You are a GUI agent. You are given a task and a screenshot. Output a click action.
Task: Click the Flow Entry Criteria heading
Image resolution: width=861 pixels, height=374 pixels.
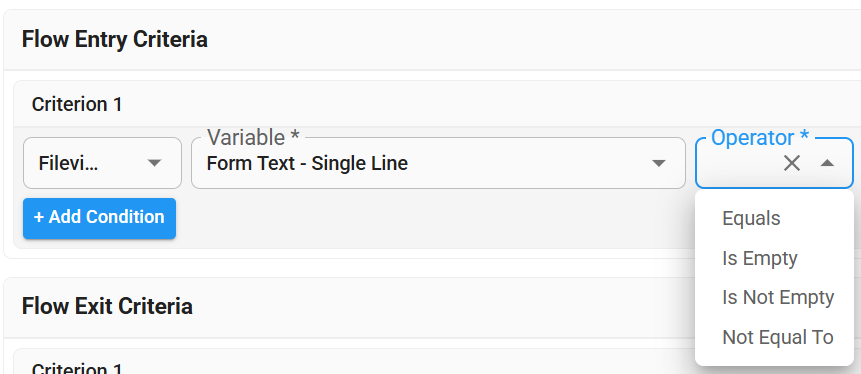click(x=115, y=40)
